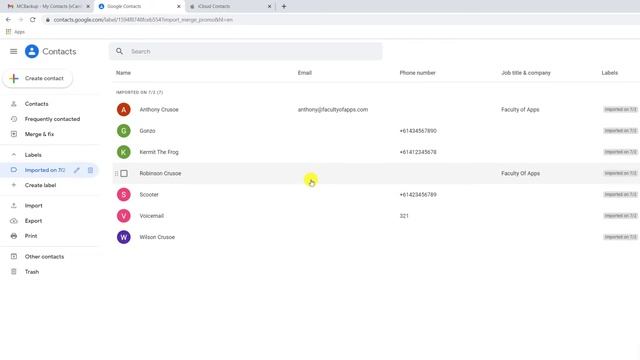Click the label chip on the Anthony Crusoe row
The width and height of the screenshot is (640, 360).
pyautogui.click(x=620, y=110)
